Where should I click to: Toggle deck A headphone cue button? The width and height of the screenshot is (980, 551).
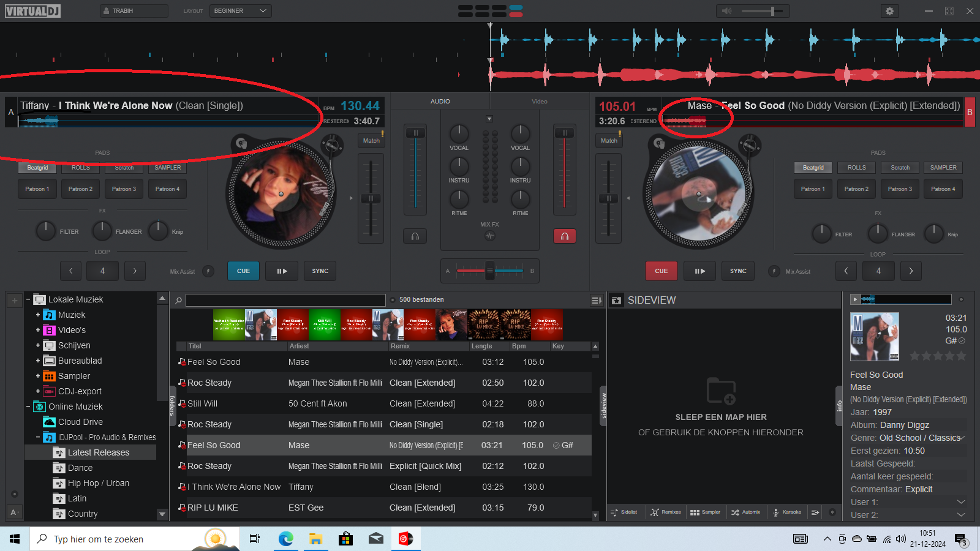(415, 236)
